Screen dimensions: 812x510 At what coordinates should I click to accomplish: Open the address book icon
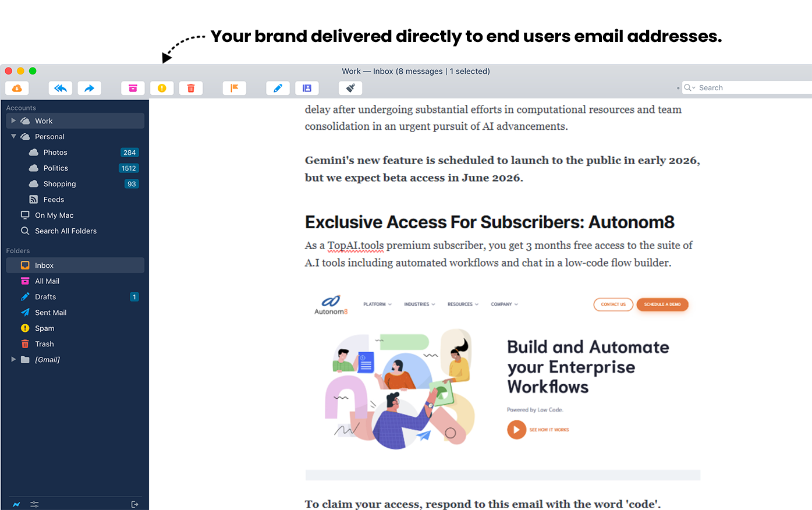click(x=307, y=88)
